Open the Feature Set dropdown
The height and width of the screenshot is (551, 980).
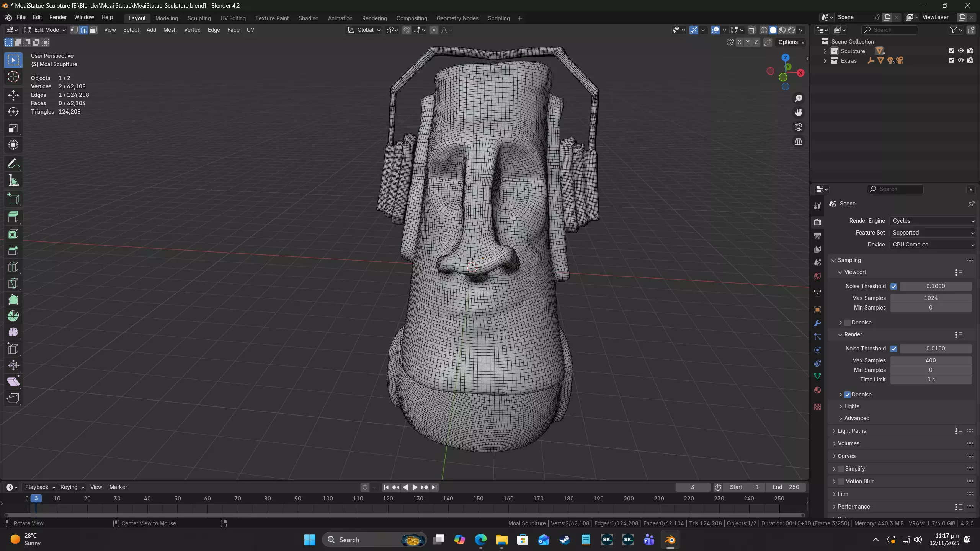(933, 233)
